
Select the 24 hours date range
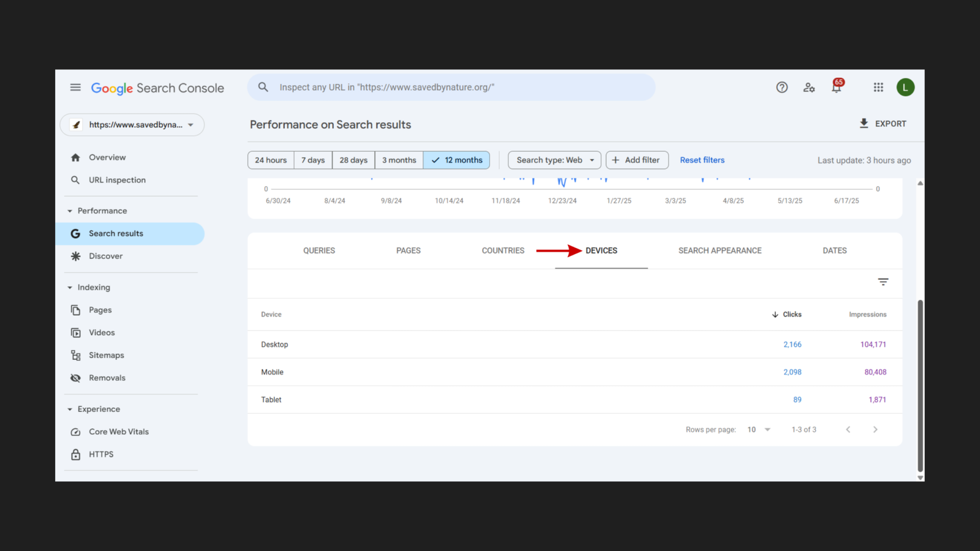(x=271, y=160)
